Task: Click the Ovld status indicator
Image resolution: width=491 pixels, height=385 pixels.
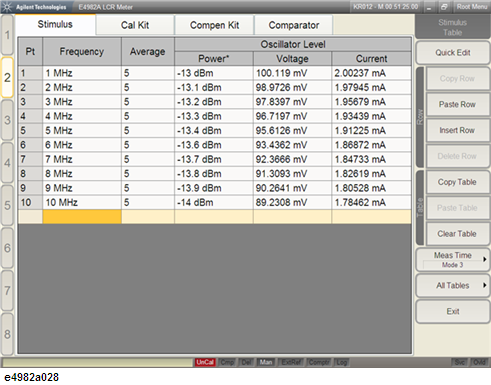Action: [x=479, y=362]
